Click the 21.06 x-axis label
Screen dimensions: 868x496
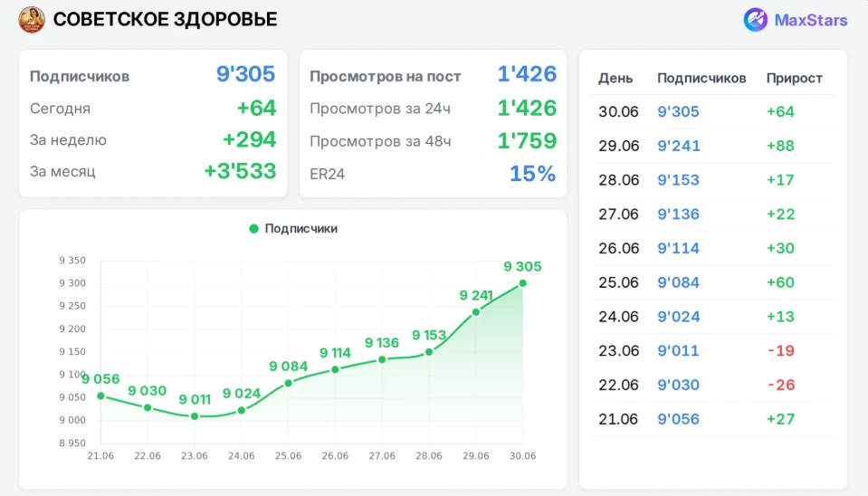[100, 456]
